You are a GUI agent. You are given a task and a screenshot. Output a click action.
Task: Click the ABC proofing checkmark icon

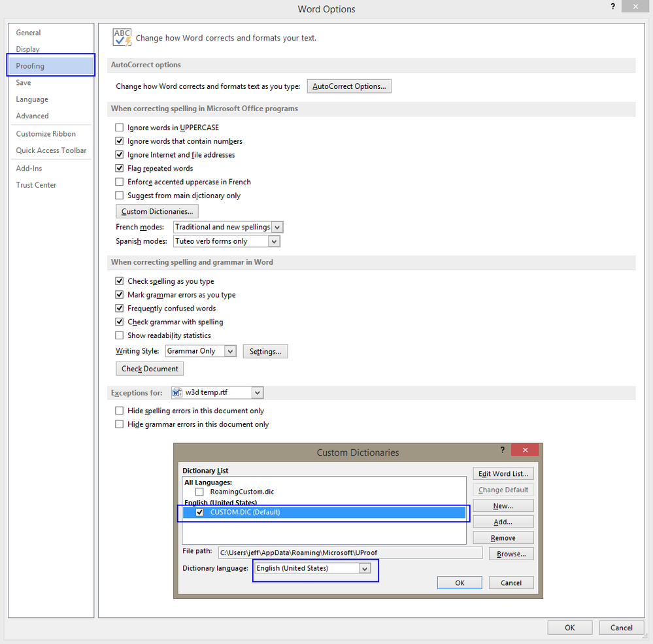[x=122, y=37]
